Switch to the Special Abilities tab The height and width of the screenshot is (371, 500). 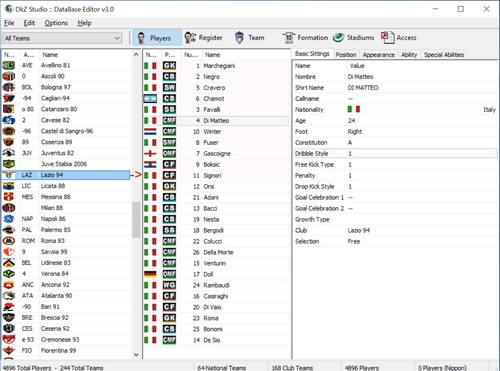[444, 55]
